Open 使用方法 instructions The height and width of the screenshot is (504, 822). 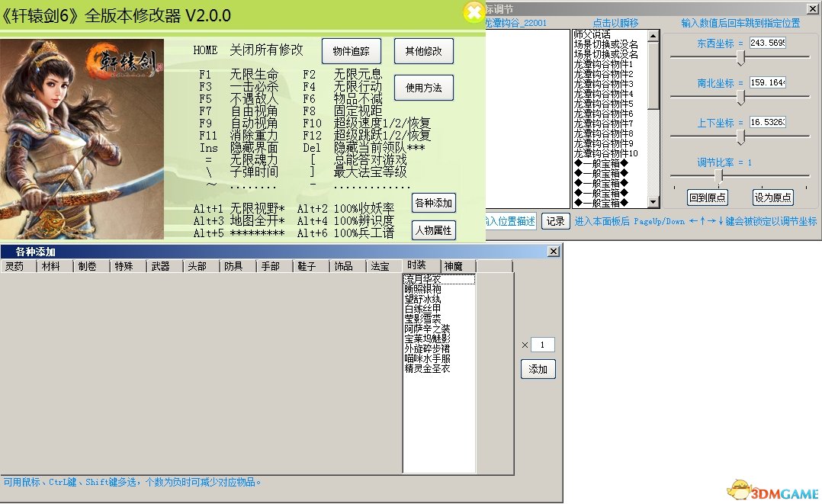point(423,88)
